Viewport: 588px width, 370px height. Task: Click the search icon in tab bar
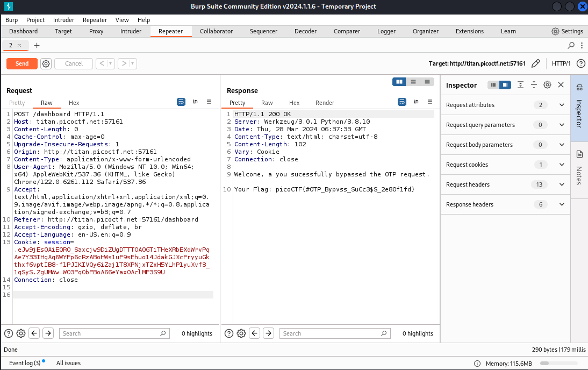(571, 45)
